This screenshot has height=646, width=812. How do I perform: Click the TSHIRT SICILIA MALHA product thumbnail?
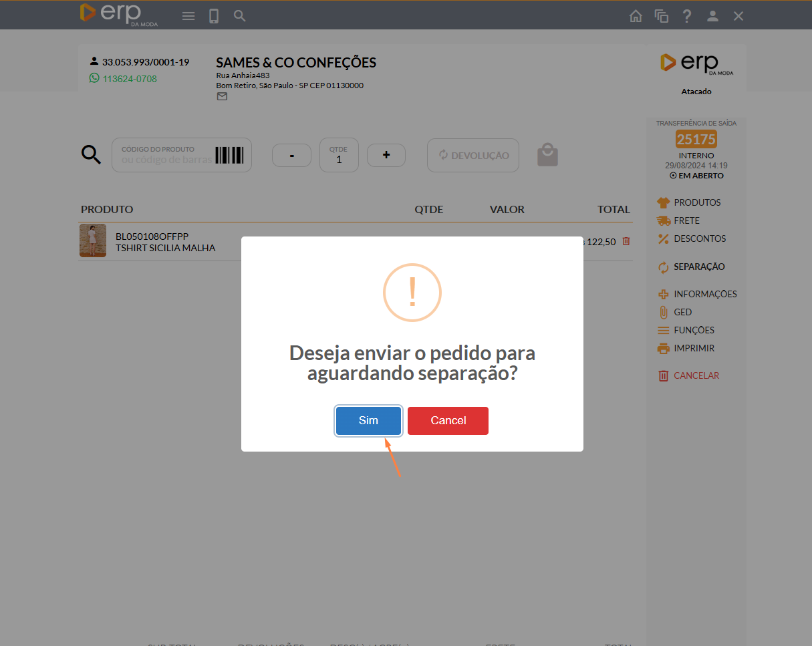[93, 240]
